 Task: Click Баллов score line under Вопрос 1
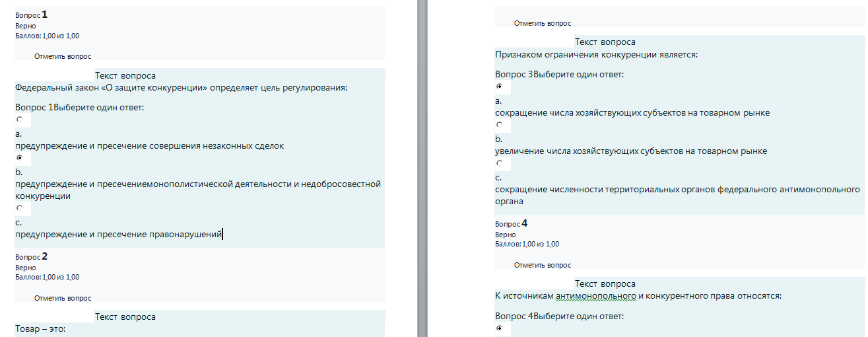(47, 36)
